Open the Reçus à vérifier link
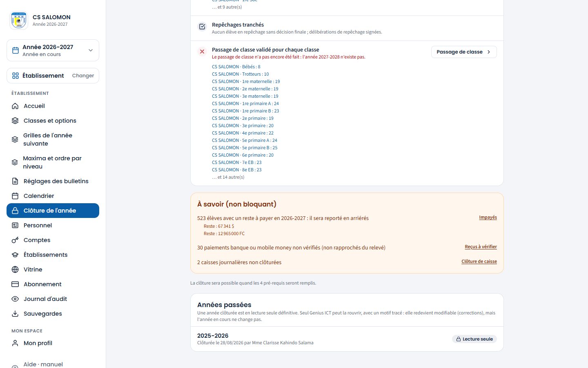 (x=481, y=247)
